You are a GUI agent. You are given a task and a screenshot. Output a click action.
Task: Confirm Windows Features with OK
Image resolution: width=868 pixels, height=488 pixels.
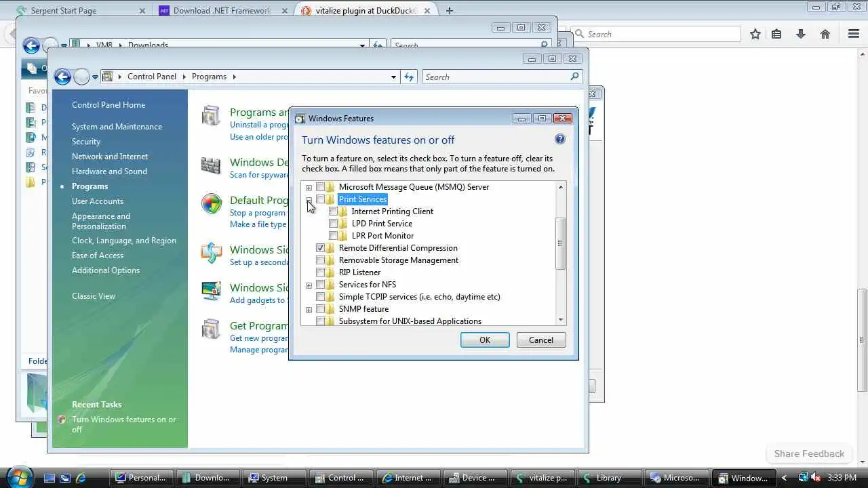tap(485, 340)
